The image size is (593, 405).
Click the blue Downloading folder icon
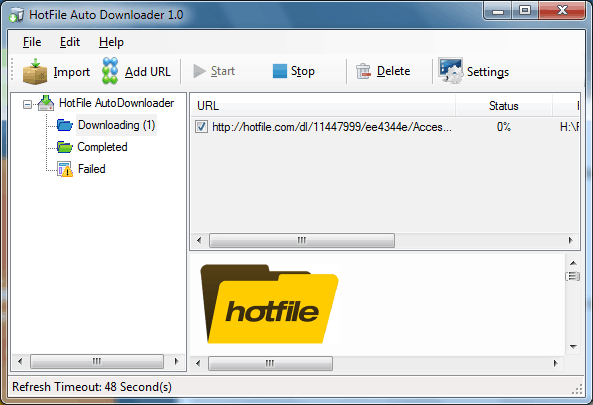point(65,125)
